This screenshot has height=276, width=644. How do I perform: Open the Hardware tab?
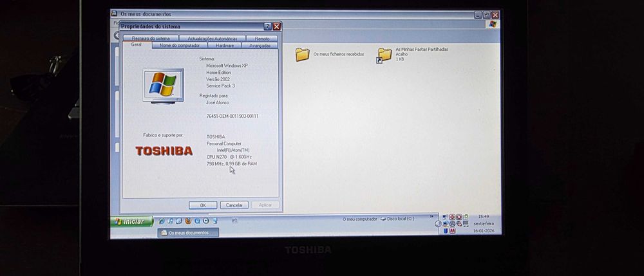[x=225, y=46]
